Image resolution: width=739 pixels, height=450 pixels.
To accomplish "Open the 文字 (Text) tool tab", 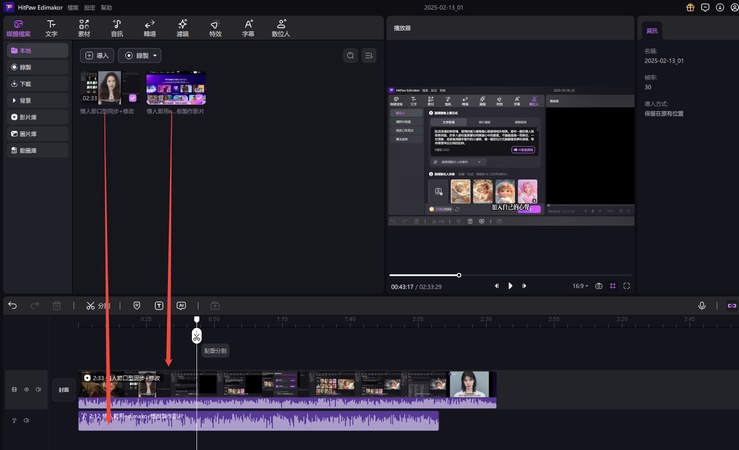I will tap(51, 27).
